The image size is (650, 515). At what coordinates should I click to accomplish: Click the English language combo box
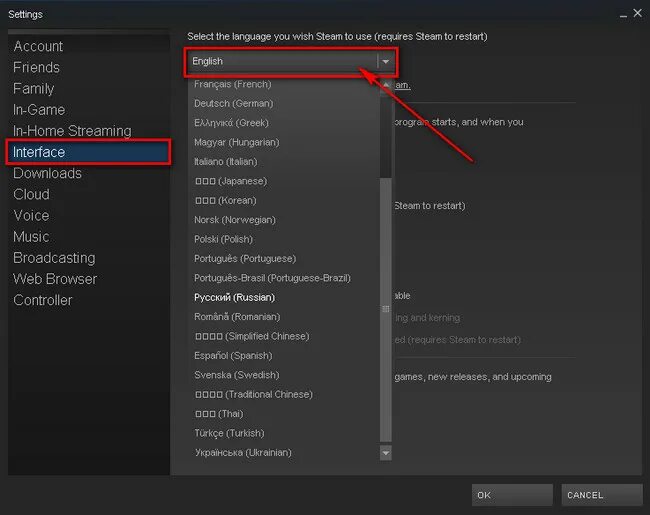pos(291,61)
